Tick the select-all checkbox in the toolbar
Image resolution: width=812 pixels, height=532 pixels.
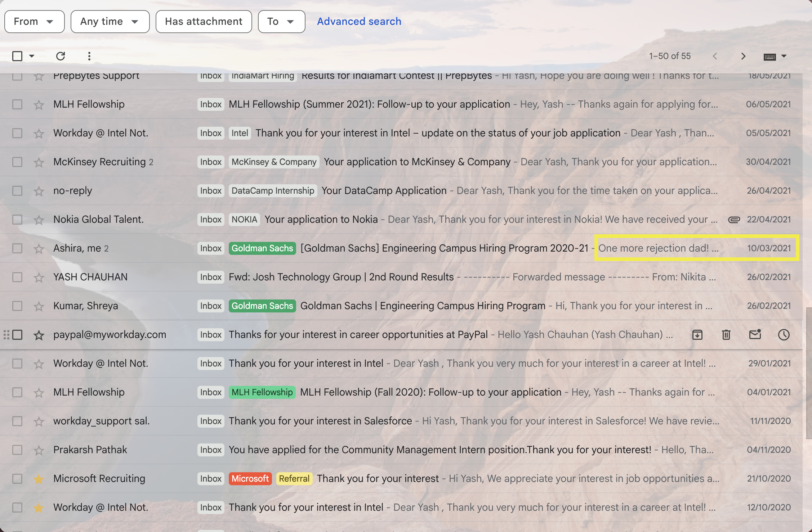point(17,56)
